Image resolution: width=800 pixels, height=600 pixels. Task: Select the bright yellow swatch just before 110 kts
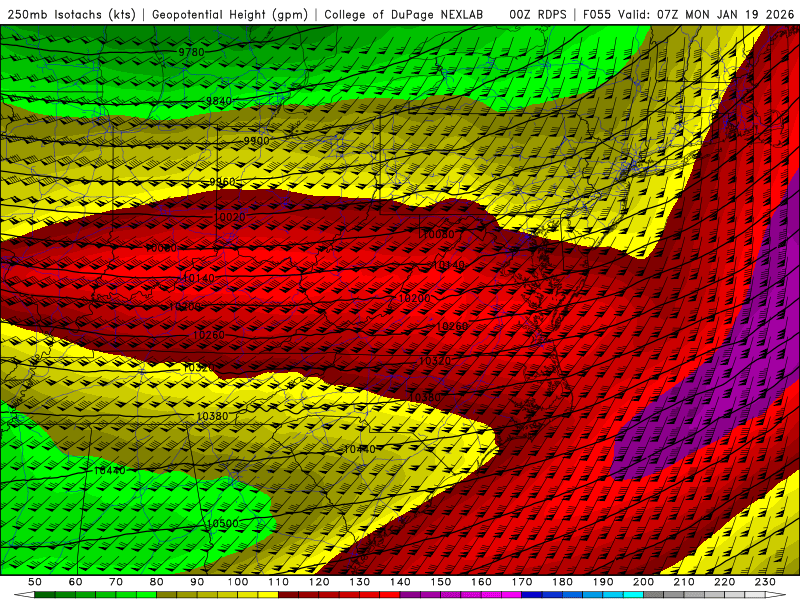tap(268, 595)
